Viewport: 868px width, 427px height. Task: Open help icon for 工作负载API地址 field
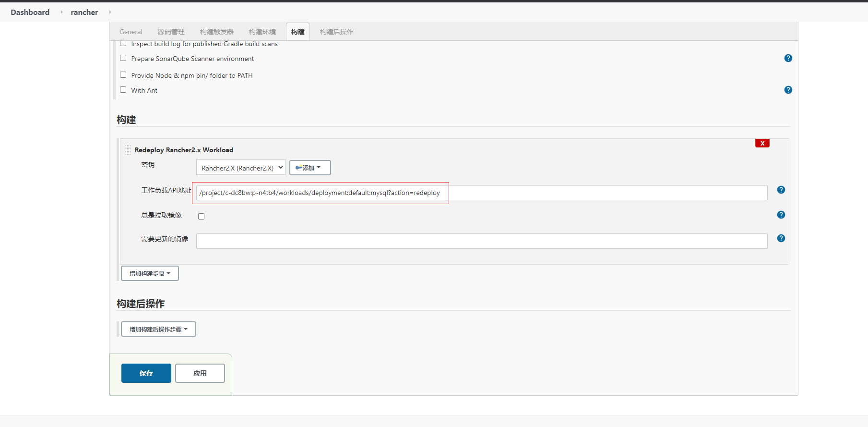click(x=781, y=190)
